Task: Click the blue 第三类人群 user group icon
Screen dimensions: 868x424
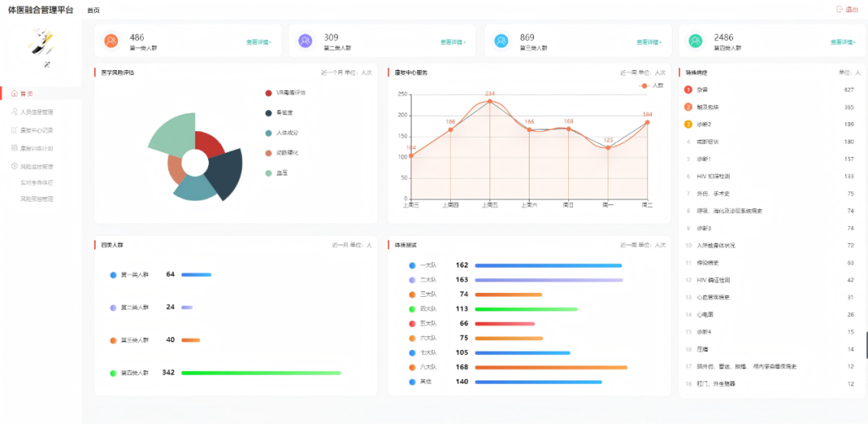Action: click(502, 41)
